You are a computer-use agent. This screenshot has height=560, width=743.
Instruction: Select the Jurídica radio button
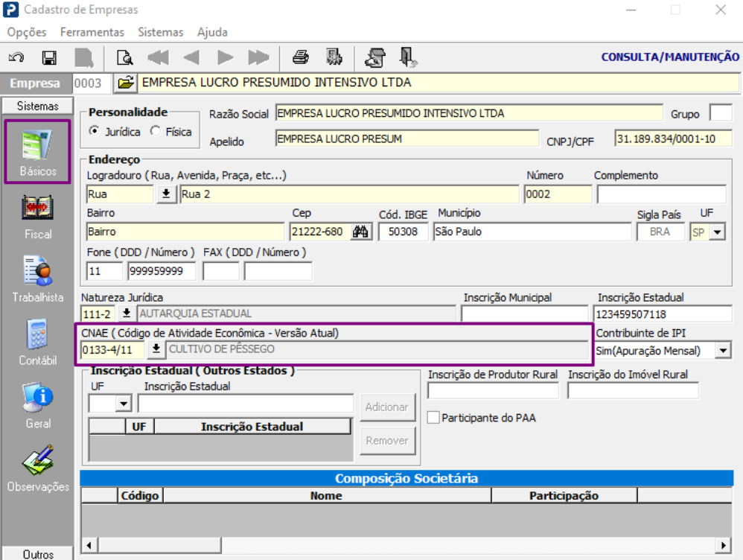pyautogui.click(x=94, y=131)
